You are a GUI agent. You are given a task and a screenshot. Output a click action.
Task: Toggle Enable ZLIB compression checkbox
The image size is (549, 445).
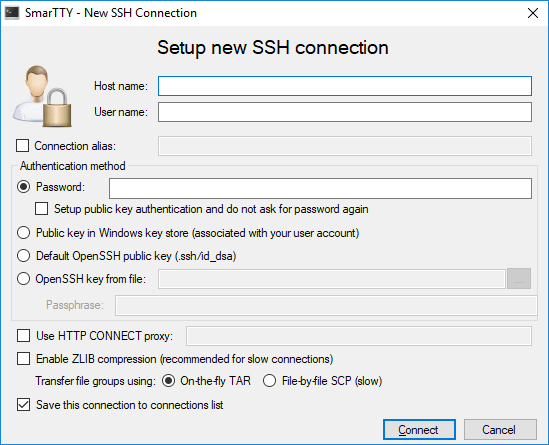(23, 359)
